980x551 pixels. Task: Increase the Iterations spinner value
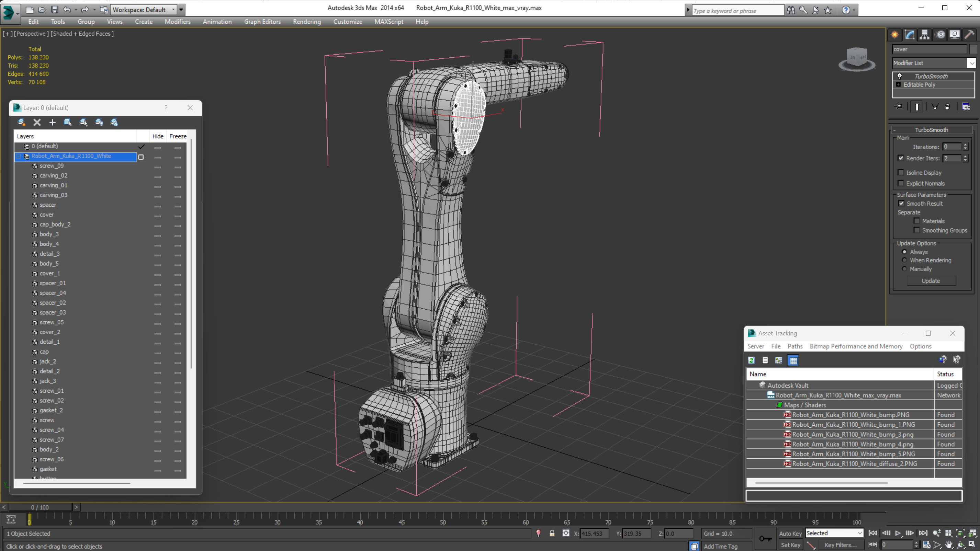965,145
